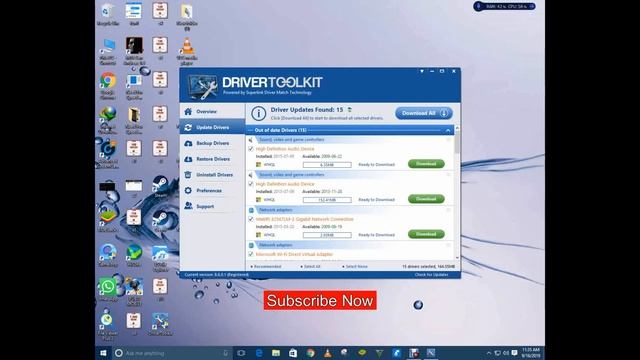The image size is (640, 360).
Task: Uncheck the audio driver available 2009-06-22
Action: [251, 149]
